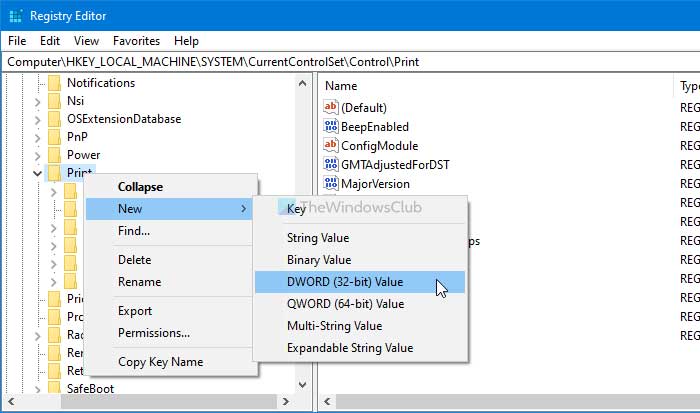Select Binary Value in New submenu
The width and height of the screenshot is (700, 413).
[x=360, y=260]
